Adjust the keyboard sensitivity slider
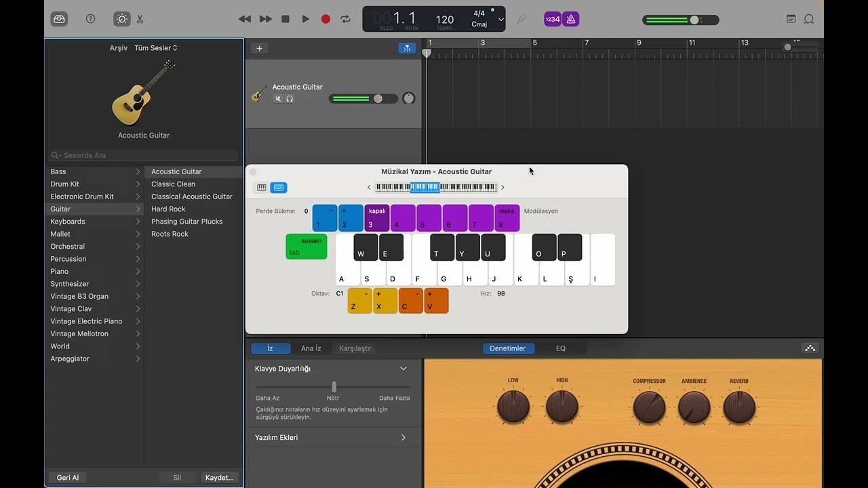 333,387
